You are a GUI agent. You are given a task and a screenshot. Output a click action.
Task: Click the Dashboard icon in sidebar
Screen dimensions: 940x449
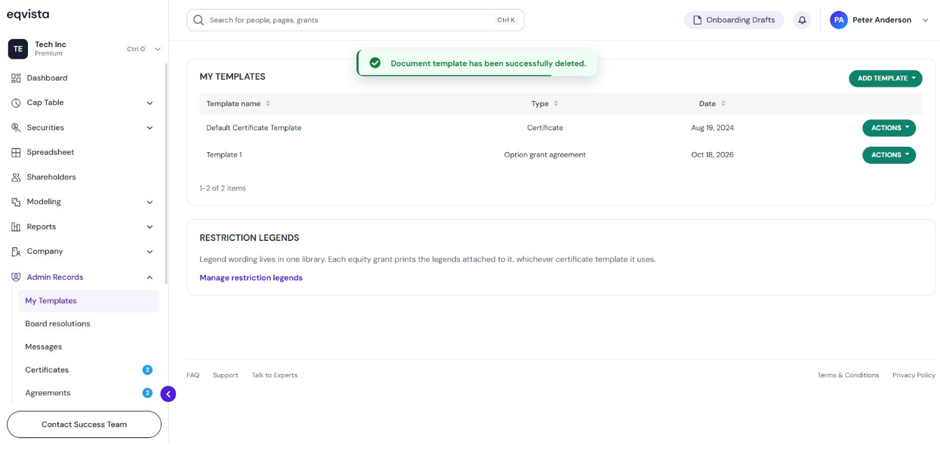tap(16, 78)
